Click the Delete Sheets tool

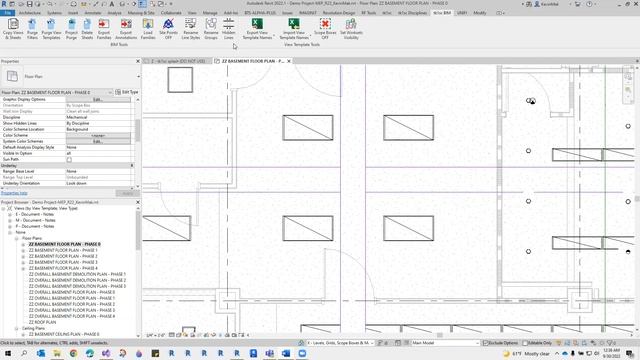tap(87, 29)
